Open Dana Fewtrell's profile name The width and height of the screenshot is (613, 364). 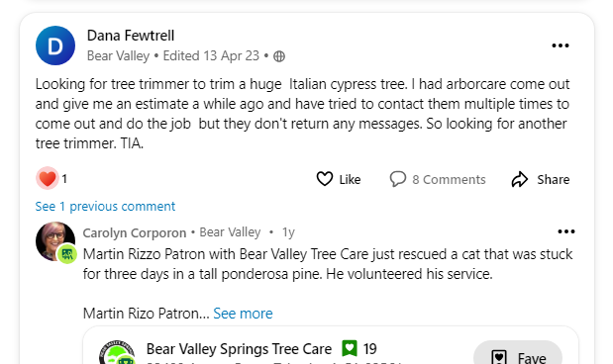click(x=131, y=36)
